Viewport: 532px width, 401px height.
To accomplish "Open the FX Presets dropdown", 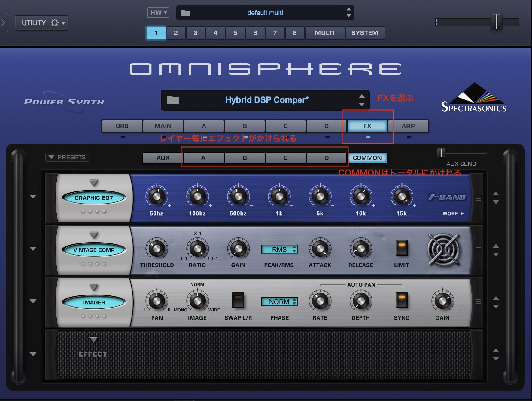I will (x=67, y=157).
